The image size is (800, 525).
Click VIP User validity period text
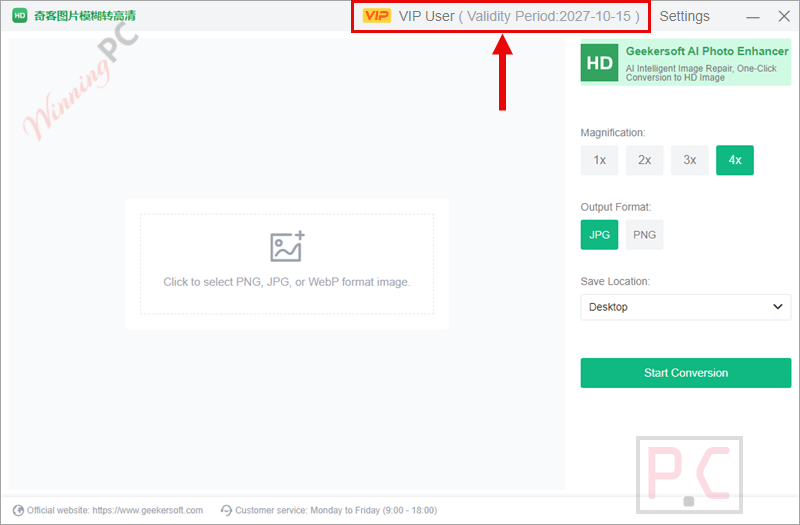coord(519,16)
